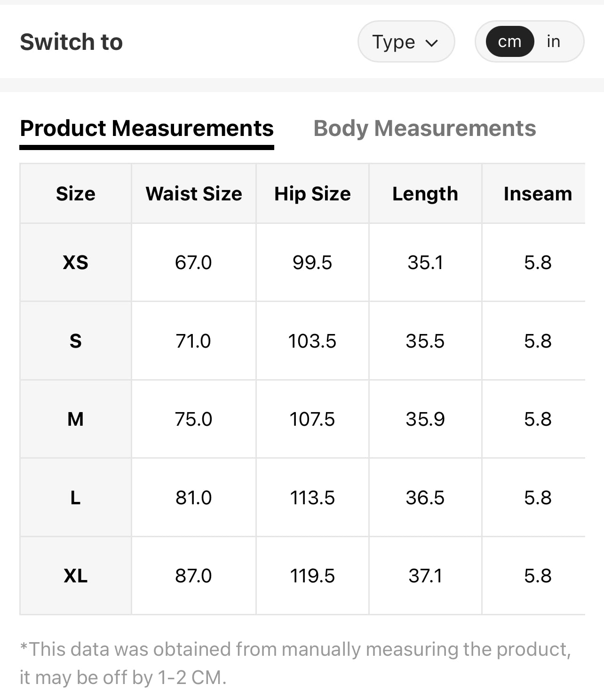Viewport: 604px width, 700px height.
Task: Click the M hip value 107.5
Action: [x=312, y=419]
